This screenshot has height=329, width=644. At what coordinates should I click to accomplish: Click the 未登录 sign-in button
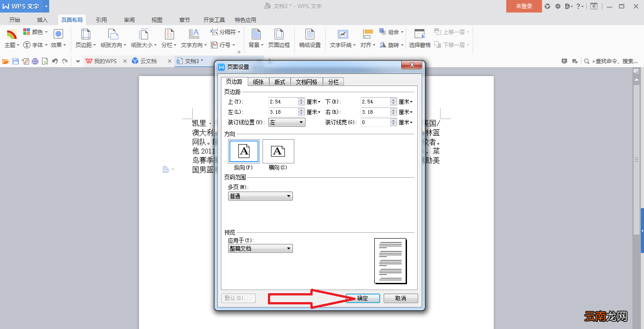524,6
